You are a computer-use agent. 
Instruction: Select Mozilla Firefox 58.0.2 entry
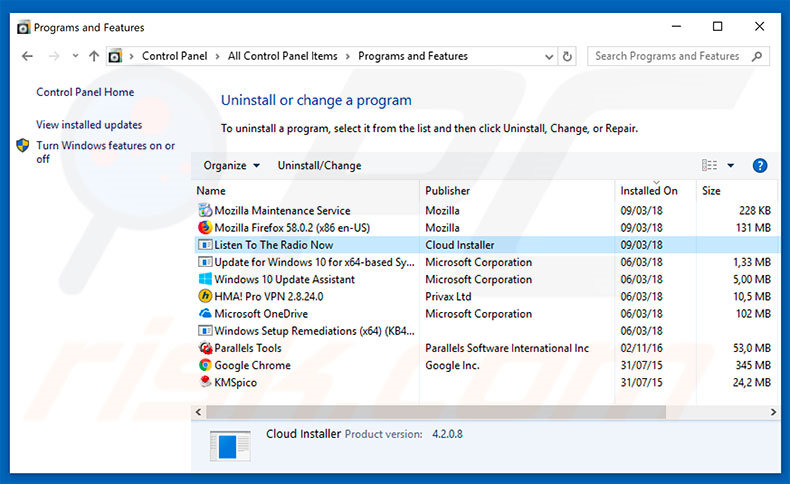(x=292, y=228)
